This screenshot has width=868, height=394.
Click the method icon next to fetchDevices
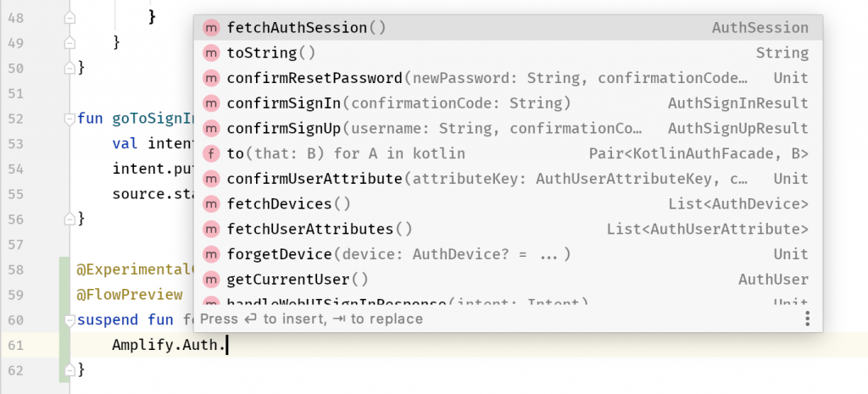click(211, 203)
